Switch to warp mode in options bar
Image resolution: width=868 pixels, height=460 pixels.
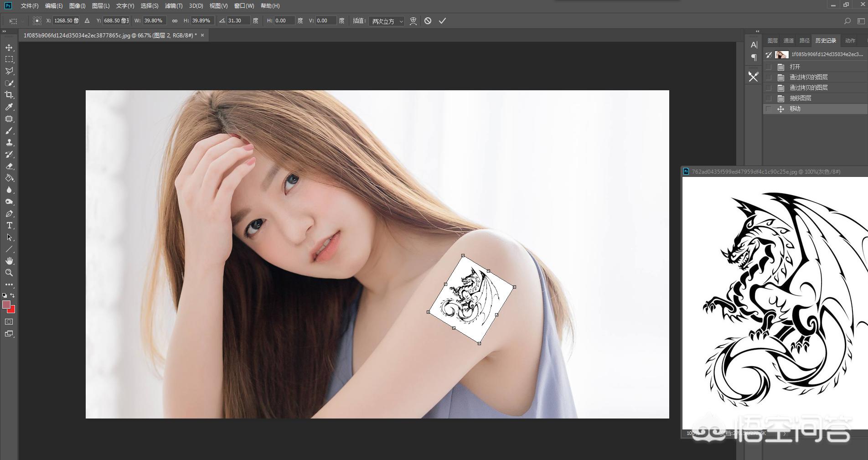pyautogui.click(x=413, y=21)
